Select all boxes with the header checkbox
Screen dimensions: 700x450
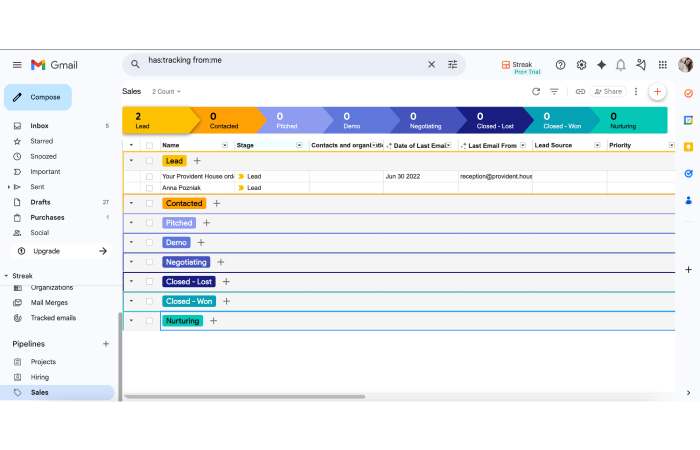click(x=149, y=146)
